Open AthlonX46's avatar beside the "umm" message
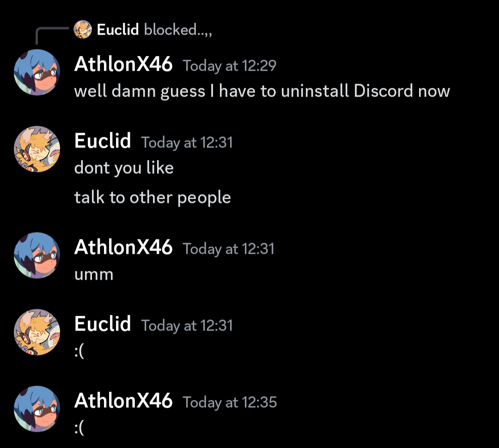 tap(37, 255)
